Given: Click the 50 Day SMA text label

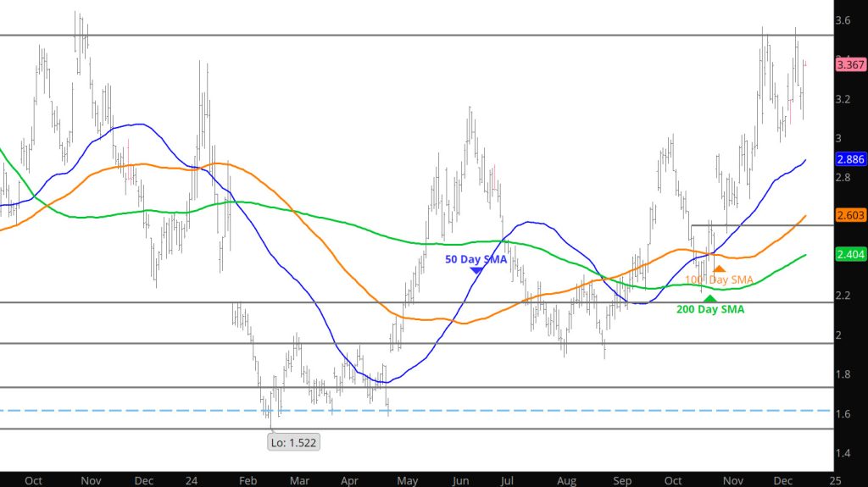Looking at the screenshot, I should 476,259.
